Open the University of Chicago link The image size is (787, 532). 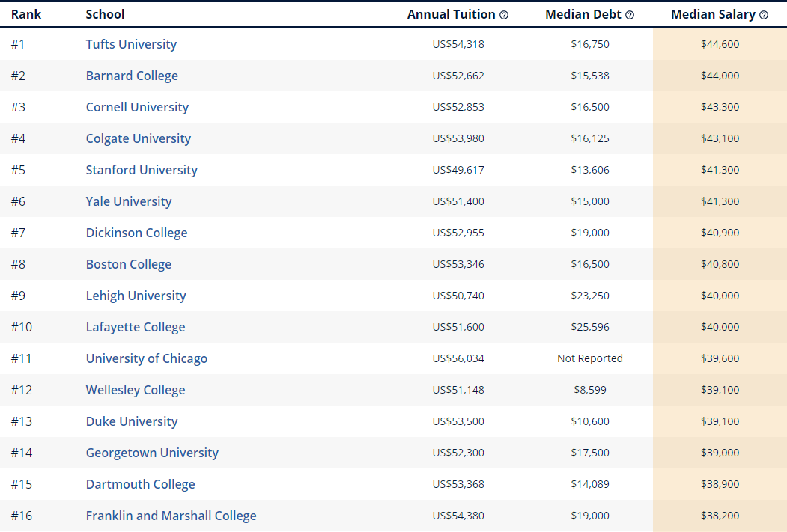pyautogui.click(x=146, y=358)
